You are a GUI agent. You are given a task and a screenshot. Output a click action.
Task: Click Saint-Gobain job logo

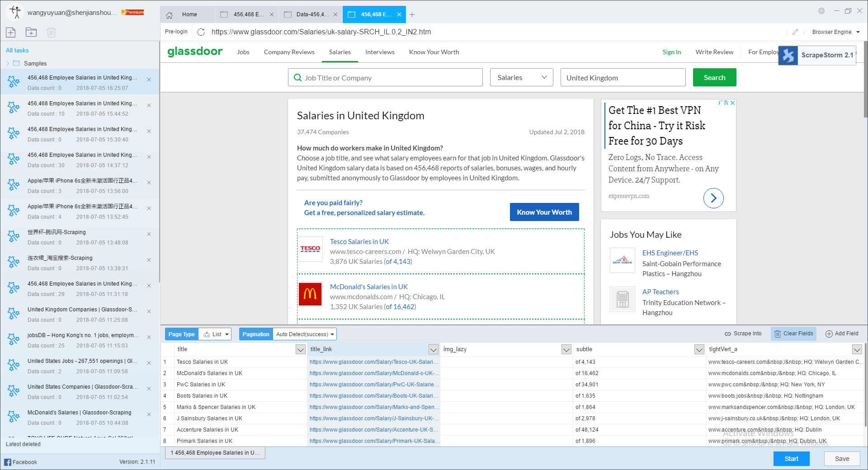point(623,260)
